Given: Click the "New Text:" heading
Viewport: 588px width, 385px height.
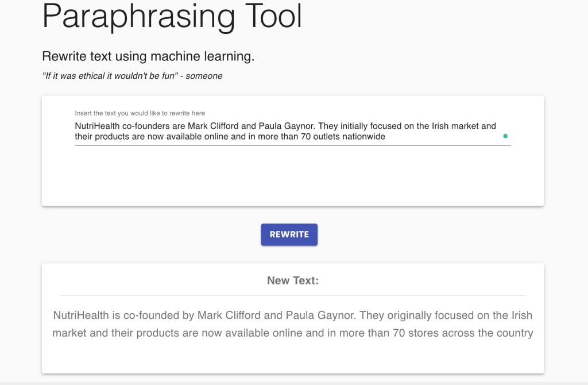Looking at the screenshot, I should [293, 280].
